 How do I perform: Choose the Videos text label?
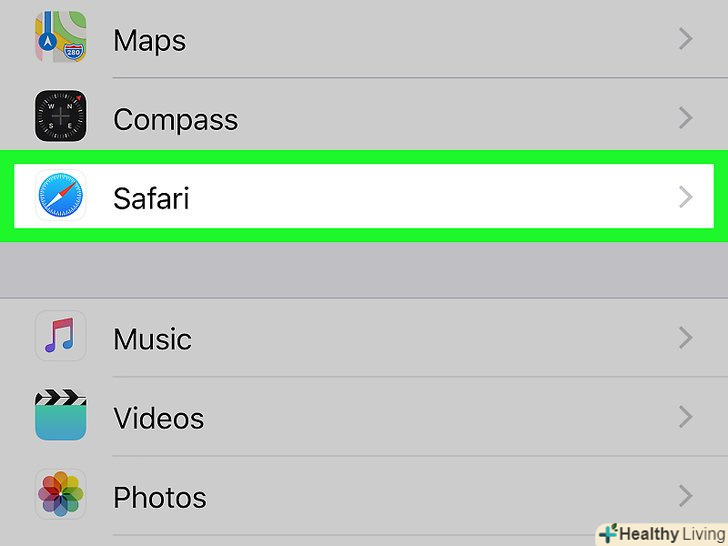coord(158,418)
